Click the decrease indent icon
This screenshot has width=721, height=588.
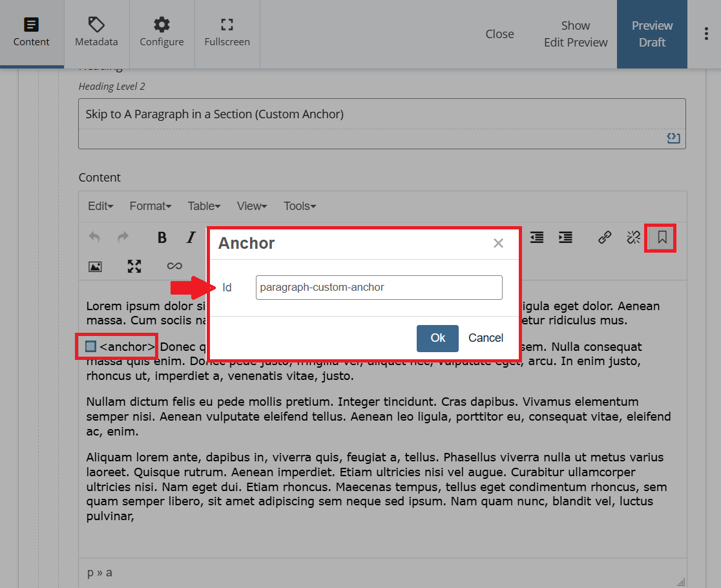pyautogui.click(x=537, y=238)
